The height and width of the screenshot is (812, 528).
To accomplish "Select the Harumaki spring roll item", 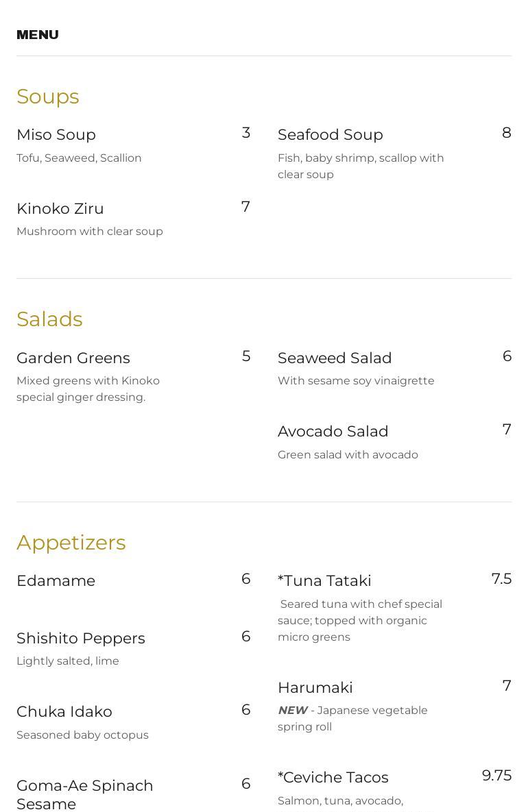I will pos(315,688).
